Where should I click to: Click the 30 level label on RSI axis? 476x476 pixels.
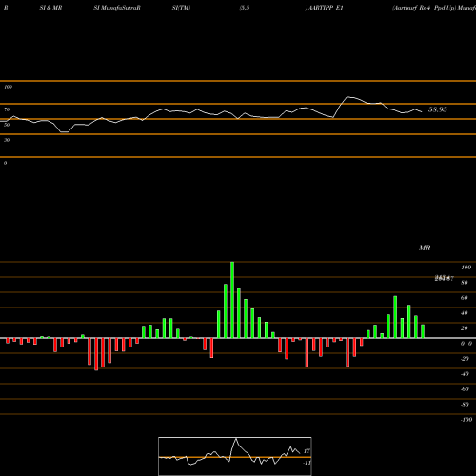point(7,140)
